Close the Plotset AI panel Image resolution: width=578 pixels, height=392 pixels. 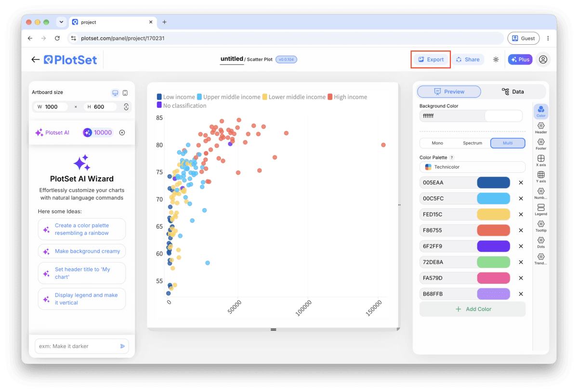(x=122, y=132)
